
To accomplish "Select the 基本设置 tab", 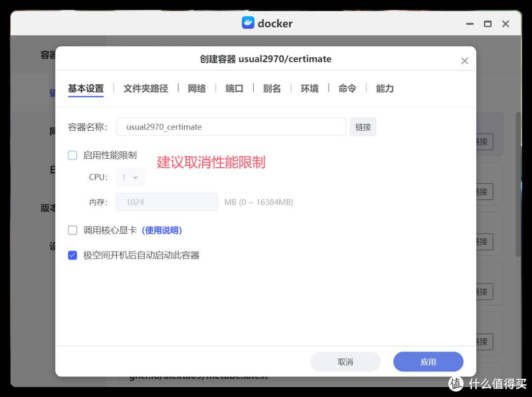I will pos(86,89).
